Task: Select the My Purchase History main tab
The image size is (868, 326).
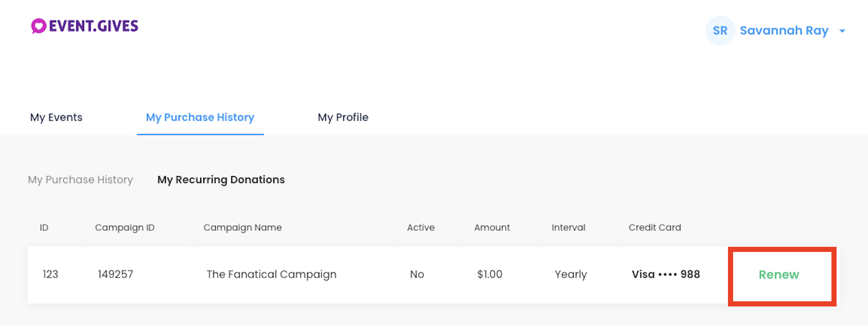Action: tap(200, 117)
